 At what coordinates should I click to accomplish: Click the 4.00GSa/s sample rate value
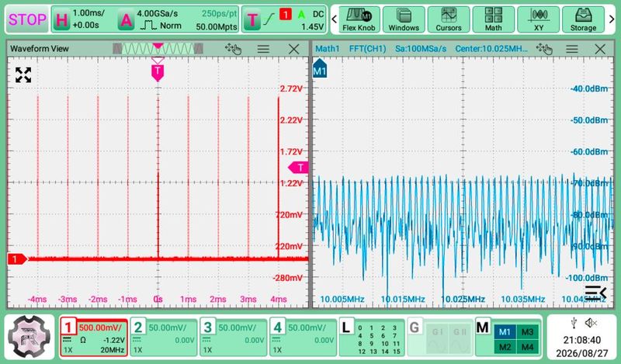[x=158, y=13]
